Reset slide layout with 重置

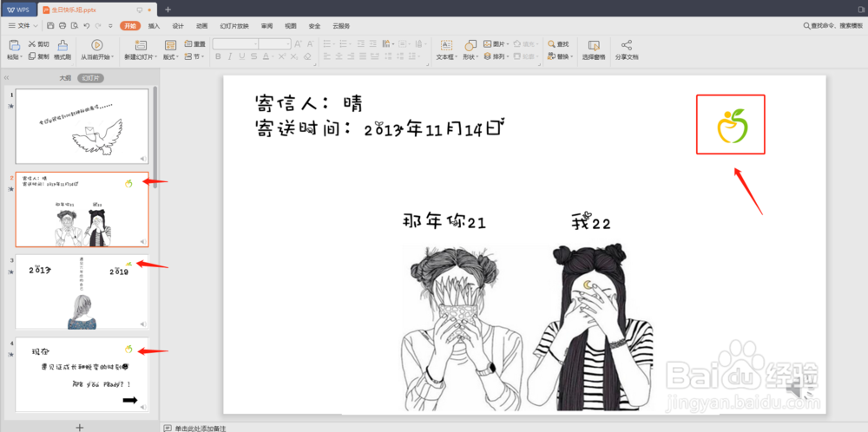pos(194,44)
